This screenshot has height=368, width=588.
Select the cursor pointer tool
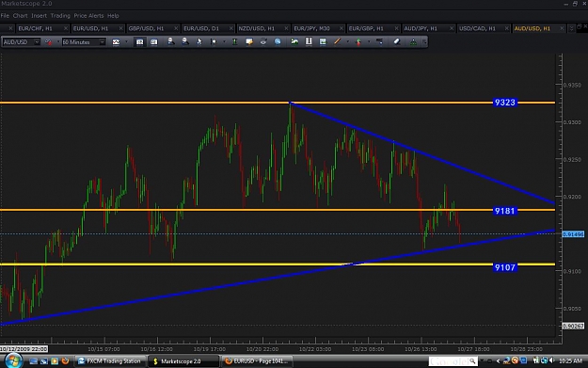[x=199, y=42]
